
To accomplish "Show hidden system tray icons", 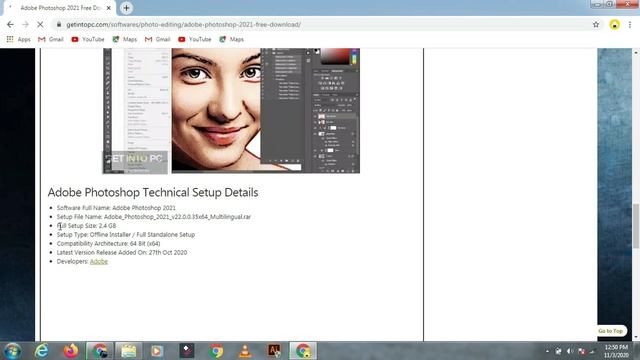I will (x=547, y=351).
